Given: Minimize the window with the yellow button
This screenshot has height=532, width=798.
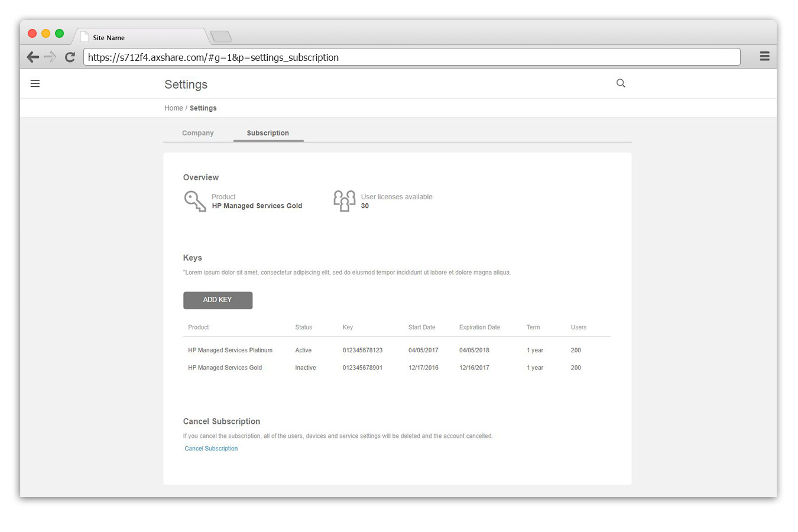Looking at the screenshot, I should (46, 34).
